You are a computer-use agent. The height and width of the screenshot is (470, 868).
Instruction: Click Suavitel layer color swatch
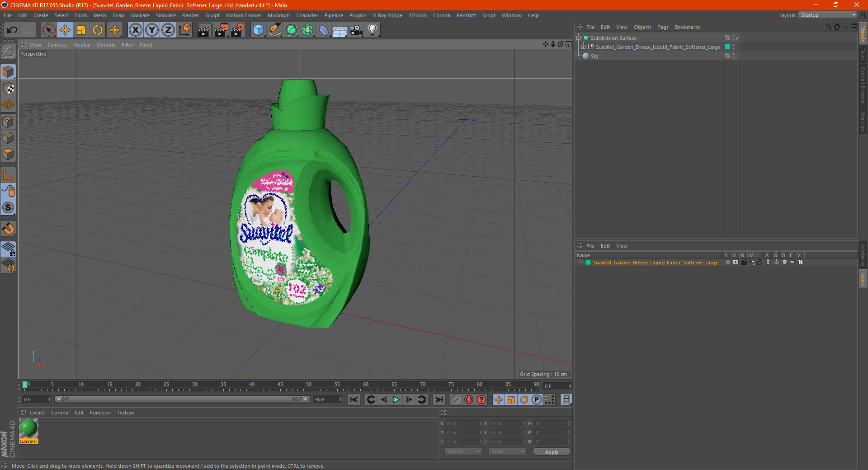tap(588, 263)
